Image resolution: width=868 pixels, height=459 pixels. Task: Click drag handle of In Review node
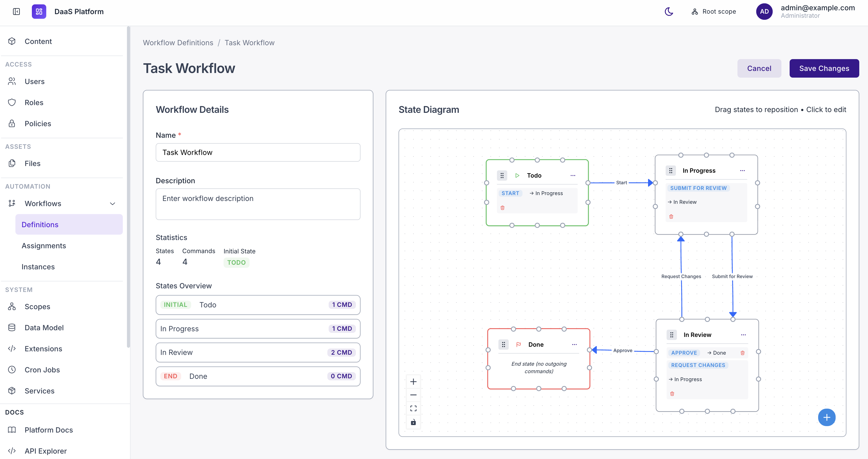[671, 335]
